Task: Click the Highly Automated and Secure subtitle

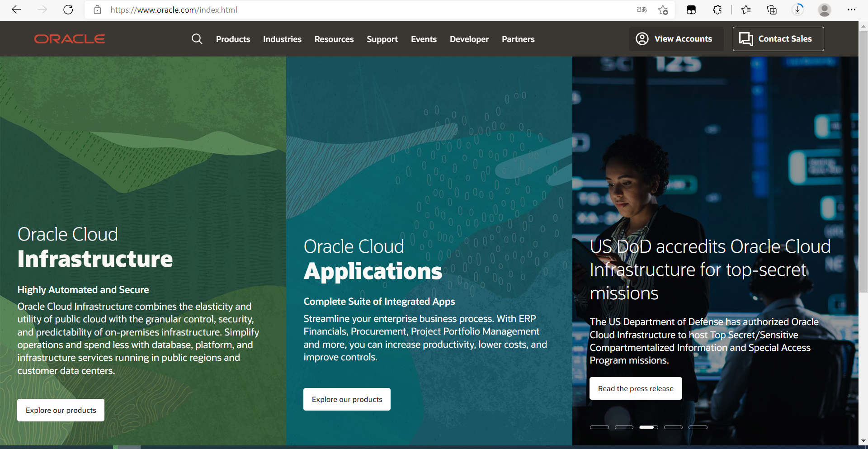Action: tap(83, 290)
